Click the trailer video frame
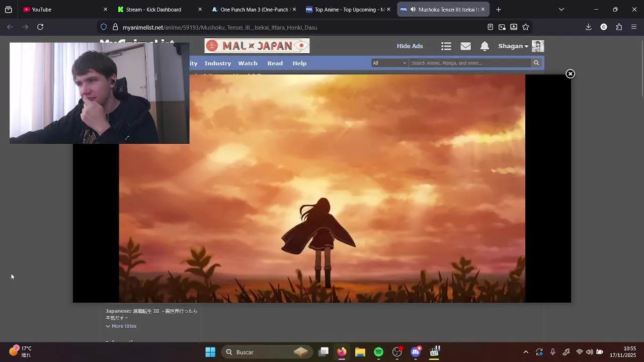This screenshot has height=362, width=644. pos(322,189)
